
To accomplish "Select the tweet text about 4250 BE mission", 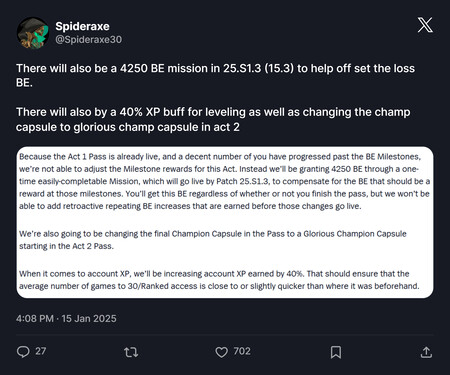I will (x=215, y=75).
